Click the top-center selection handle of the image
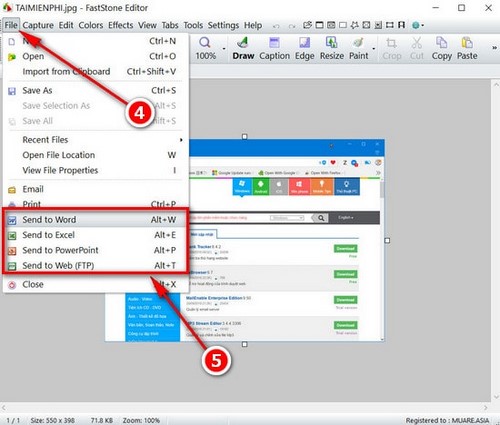This screenshot has width=500, height=425. 245,137
